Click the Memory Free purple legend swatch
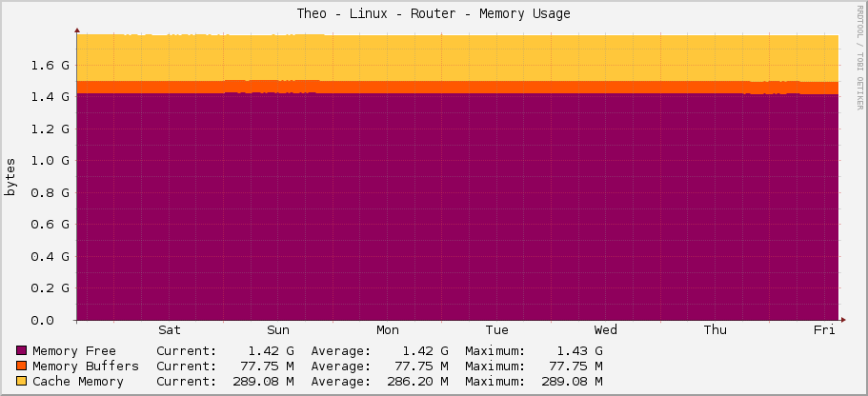The height and width of the screenshot is (396, 868). pyautogui.click(x=22, y=350)
